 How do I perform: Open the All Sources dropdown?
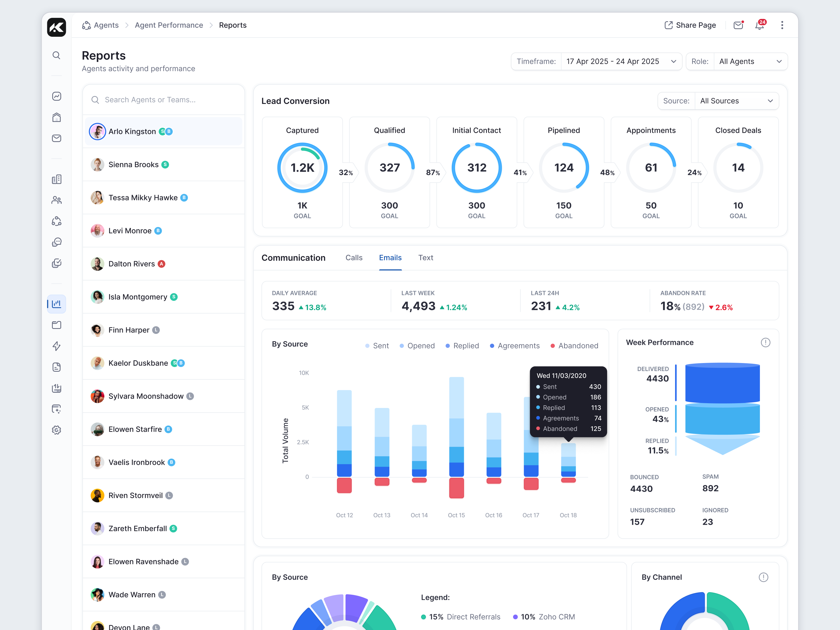736,101
